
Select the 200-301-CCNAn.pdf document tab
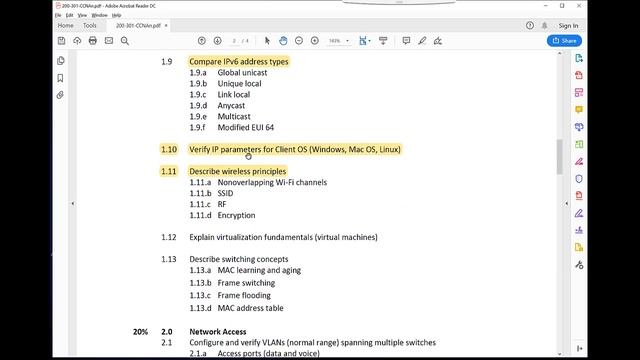[138, 26]
